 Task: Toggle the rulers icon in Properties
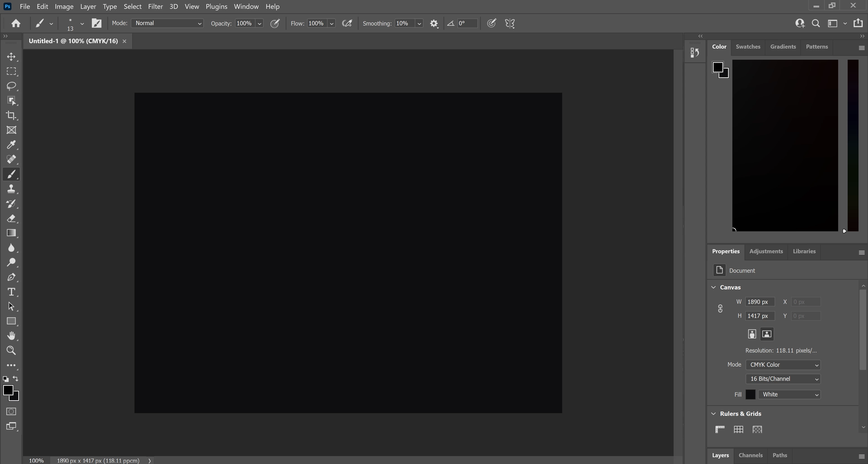(720, 429)
